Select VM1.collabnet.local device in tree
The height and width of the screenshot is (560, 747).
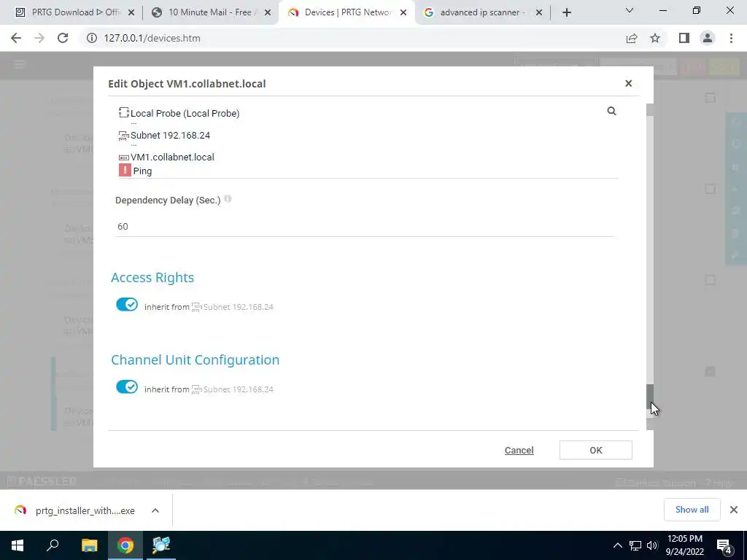pyautogui.click(x=172, y=157)
